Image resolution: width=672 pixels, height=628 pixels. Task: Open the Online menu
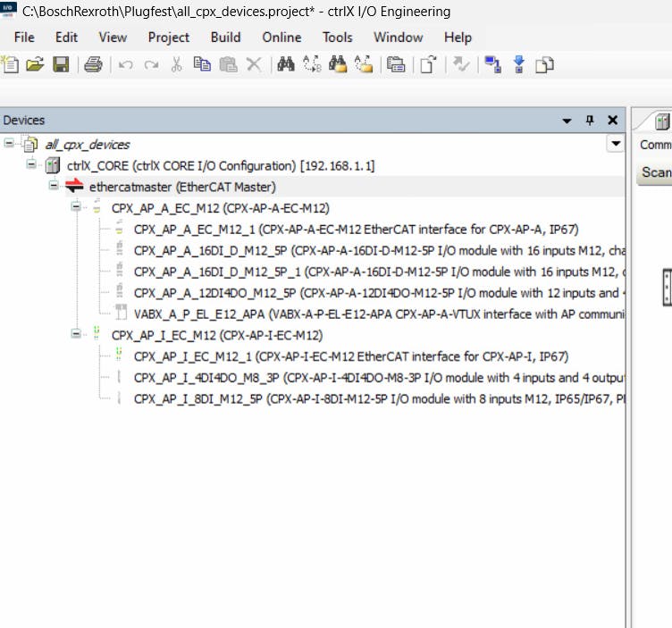pos(281,38)
